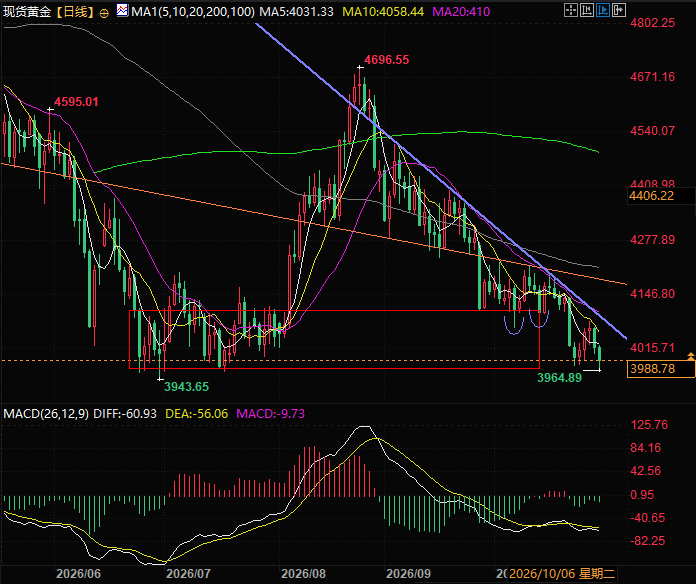Click the small orange arrow marker above current price tag
Screen dimensions: 696x584
click(x=691, y=355)
